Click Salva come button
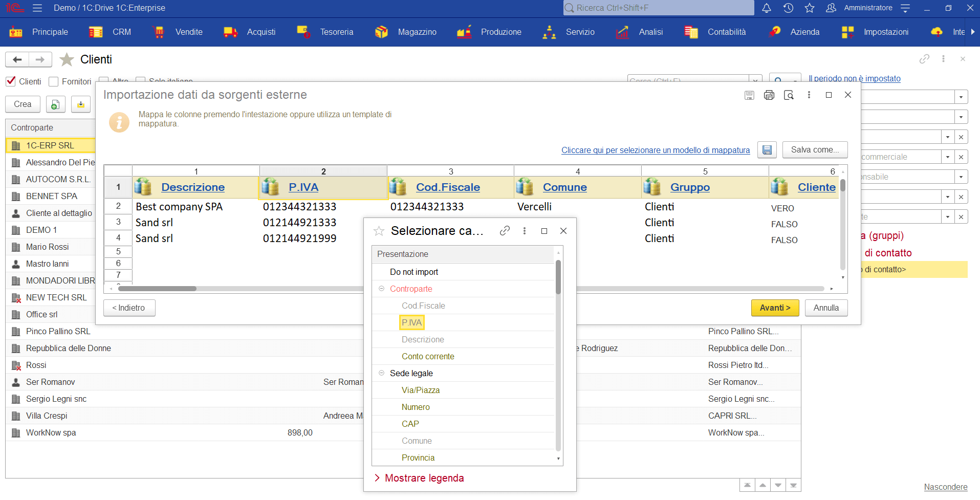Image resolution: width=980 pixels, height=500 pixels. click(x=815, y=149)
